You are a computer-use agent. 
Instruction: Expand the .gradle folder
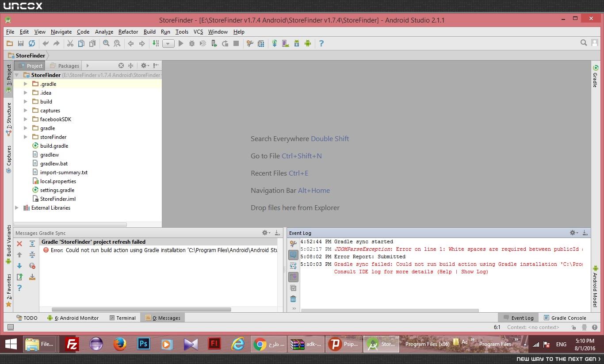pyautogui.click(x=26, y=84)
